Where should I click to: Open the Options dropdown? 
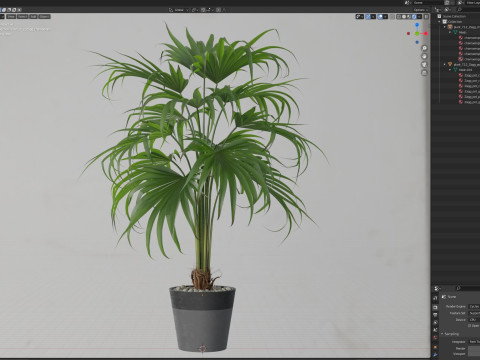coord(421,10)
